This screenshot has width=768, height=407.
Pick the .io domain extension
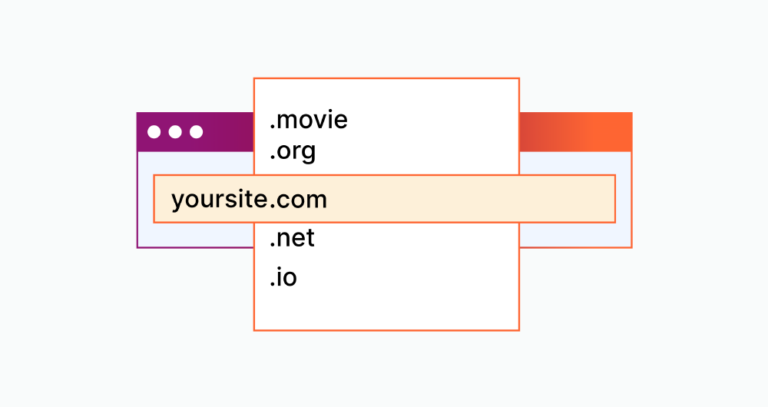click(283, 277)
